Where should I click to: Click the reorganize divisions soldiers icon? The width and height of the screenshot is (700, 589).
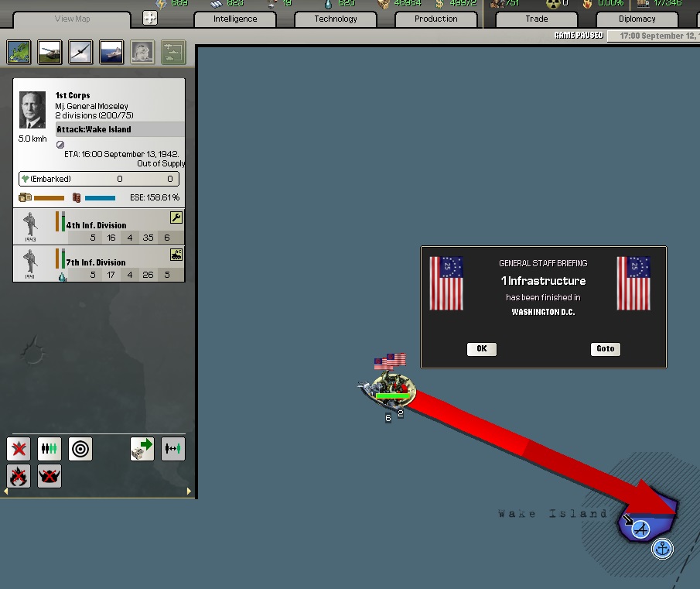tap(50, 449)
